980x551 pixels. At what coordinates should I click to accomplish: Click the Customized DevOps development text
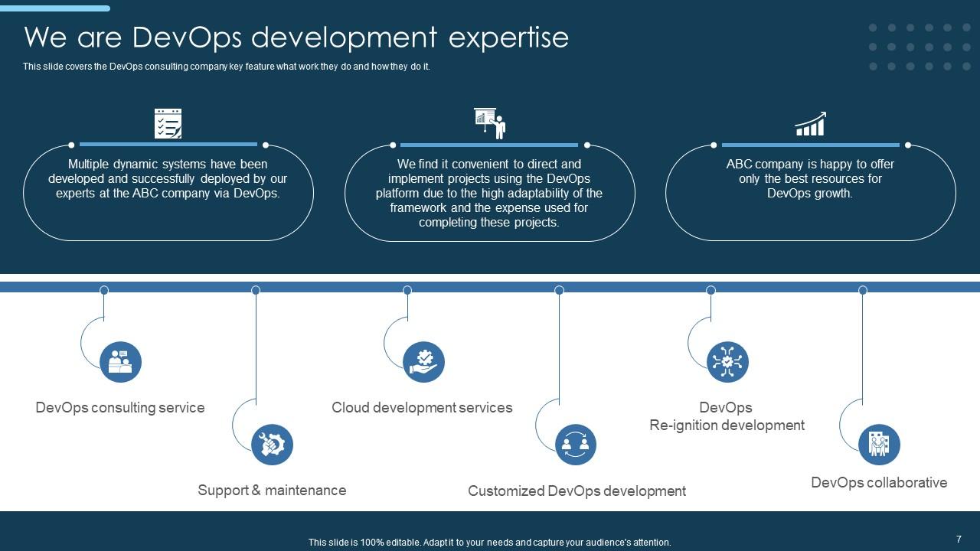(577, 491)
